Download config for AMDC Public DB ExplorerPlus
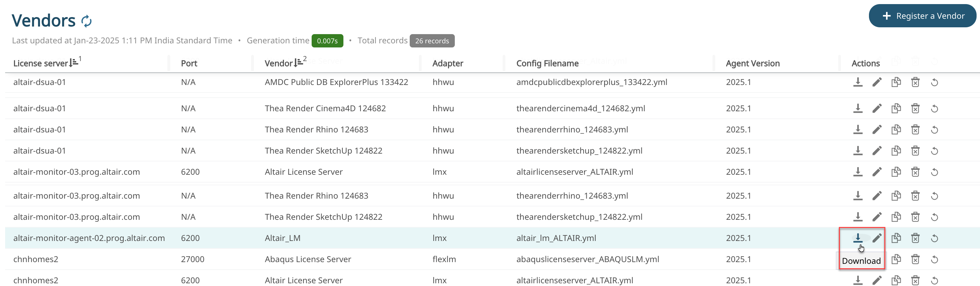 [x=858, y=82]
